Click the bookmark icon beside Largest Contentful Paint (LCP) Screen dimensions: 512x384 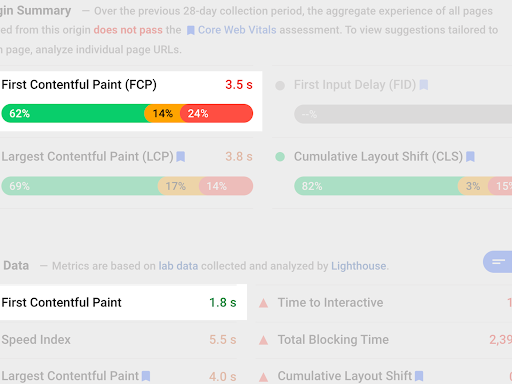coord(181,156)
